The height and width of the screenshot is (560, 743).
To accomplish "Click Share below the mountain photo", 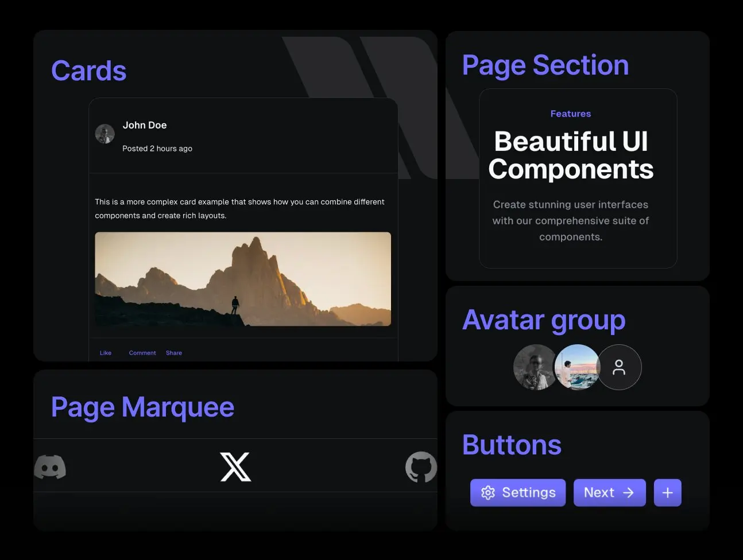I will coord(174,353).
